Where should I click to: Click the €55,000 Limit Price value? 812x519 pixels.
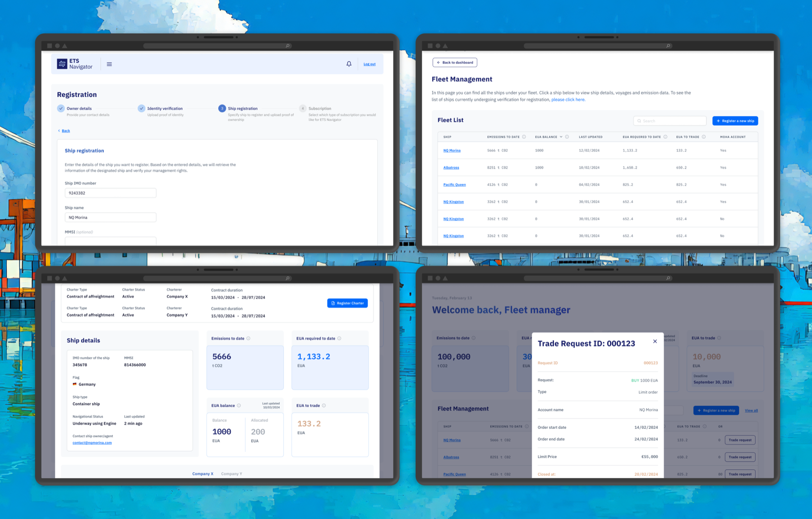click(x=650, y=457)
